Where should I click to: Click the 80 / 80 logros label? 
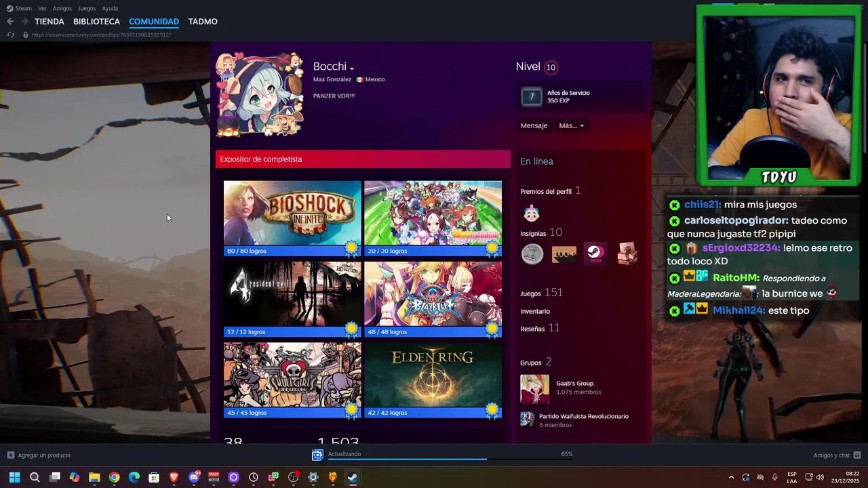[247, 251]
